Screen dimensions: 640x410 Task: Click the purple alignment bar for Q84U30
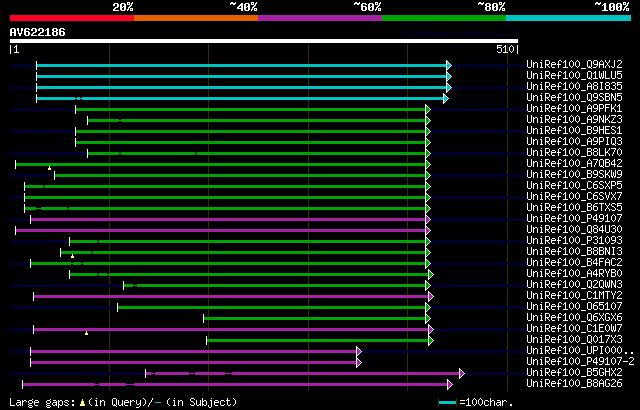click(x=220, y=230)
